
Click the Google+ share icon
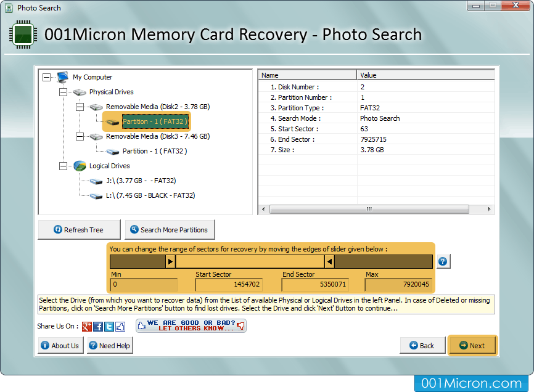pyautogui.click(x=88, y=326)
